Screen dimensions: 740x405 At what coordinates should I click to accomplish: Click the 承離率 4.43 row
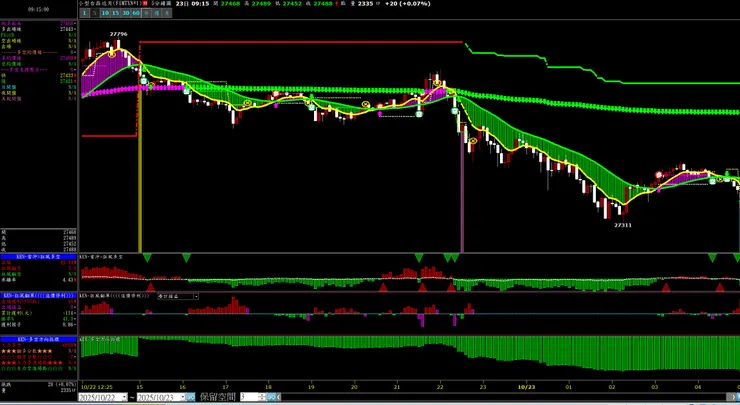39,279
